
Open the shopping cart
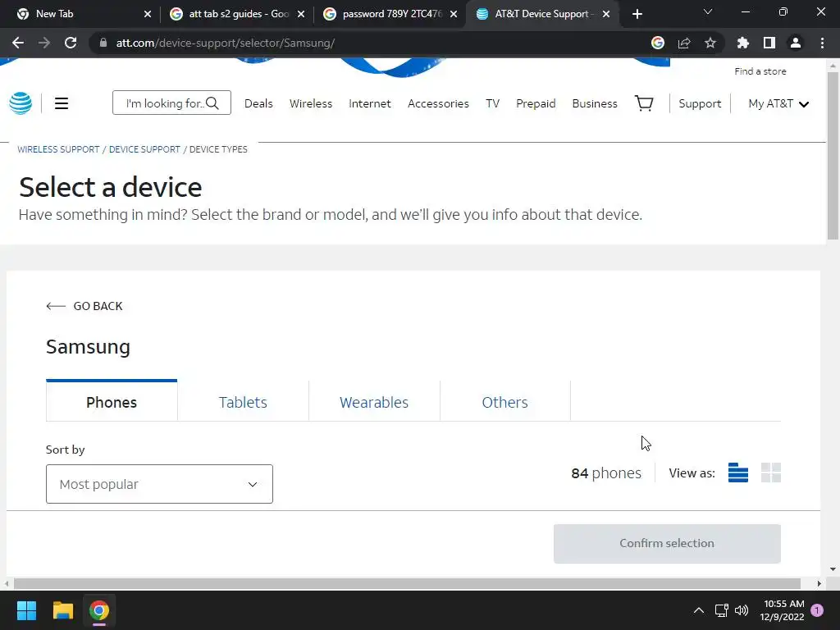pos(644,103)
